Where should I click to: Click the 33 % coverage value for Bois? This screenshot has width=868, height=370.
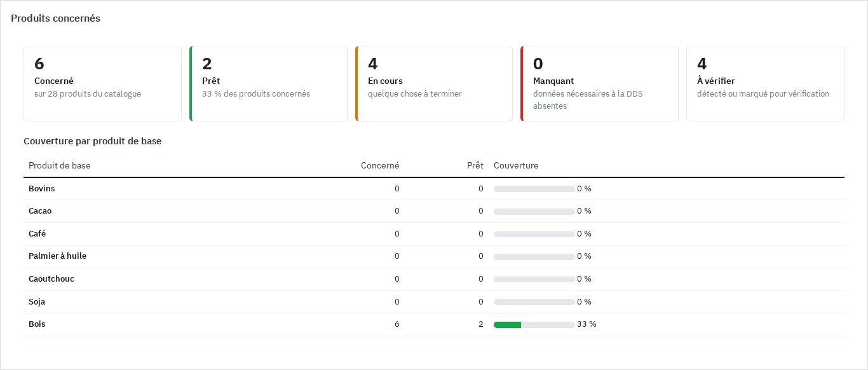[587, 324]
